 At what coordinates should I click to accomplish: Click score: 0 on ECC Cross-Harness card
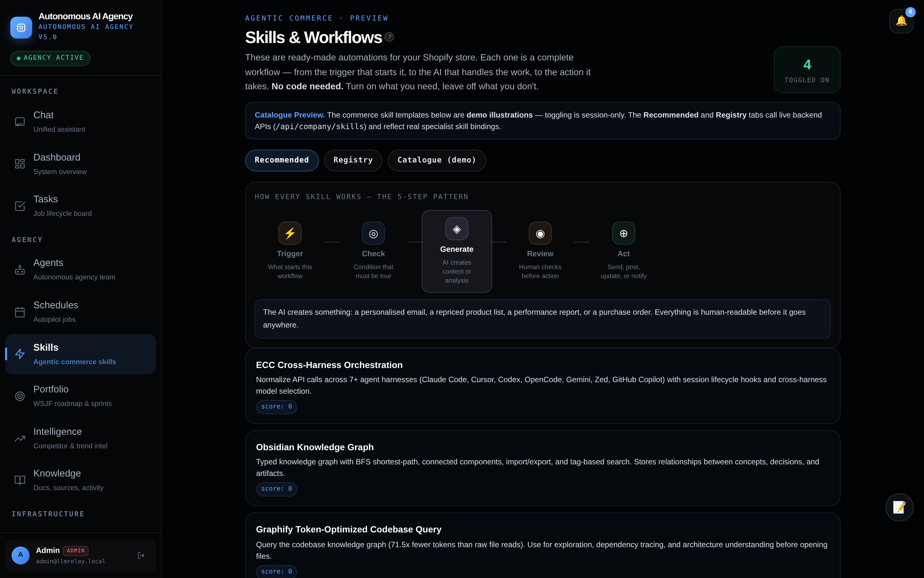pyautogui.click(x=277, y=407)
